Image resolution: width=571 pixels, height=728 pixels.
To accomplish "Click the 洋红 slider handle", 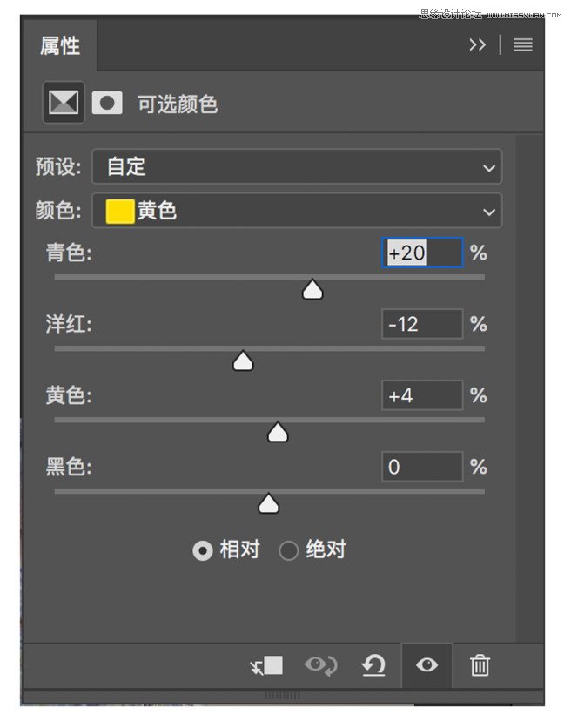I will [x=242, y=361].
